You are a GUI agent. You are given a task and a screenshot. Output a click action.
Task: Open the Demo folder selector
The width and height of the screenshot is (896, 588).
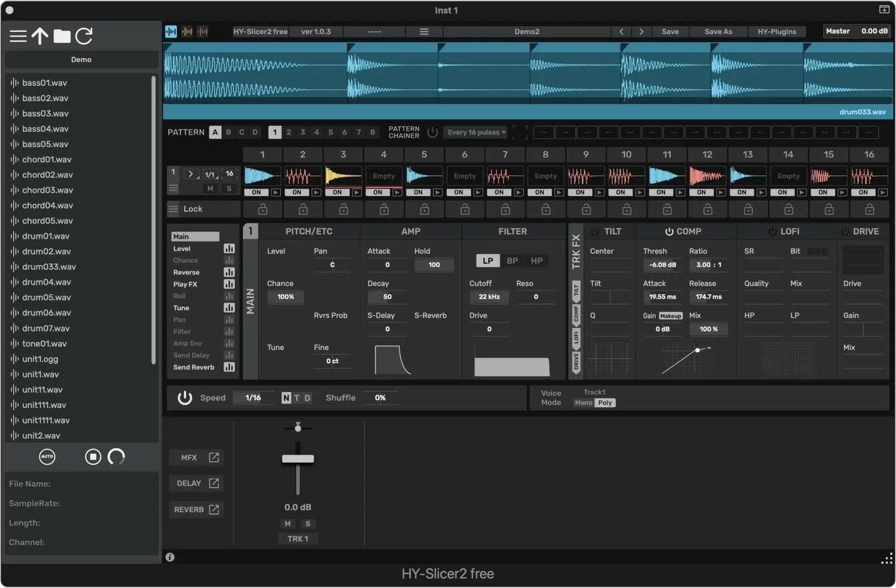click(81, 59)
